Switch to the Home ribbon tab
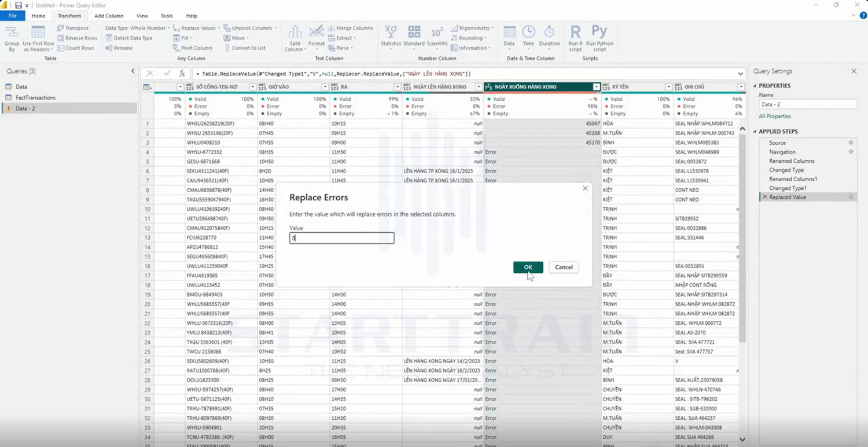This screenshot has height=447, width=868. [x=38, y=16]
